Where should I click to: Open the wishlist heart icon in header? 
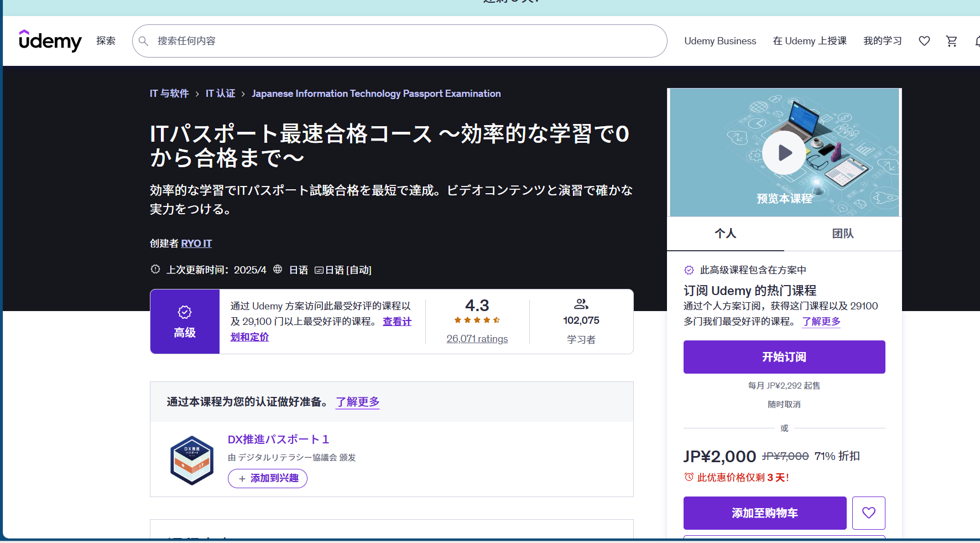pyautogui.click(x=924, y=41)
